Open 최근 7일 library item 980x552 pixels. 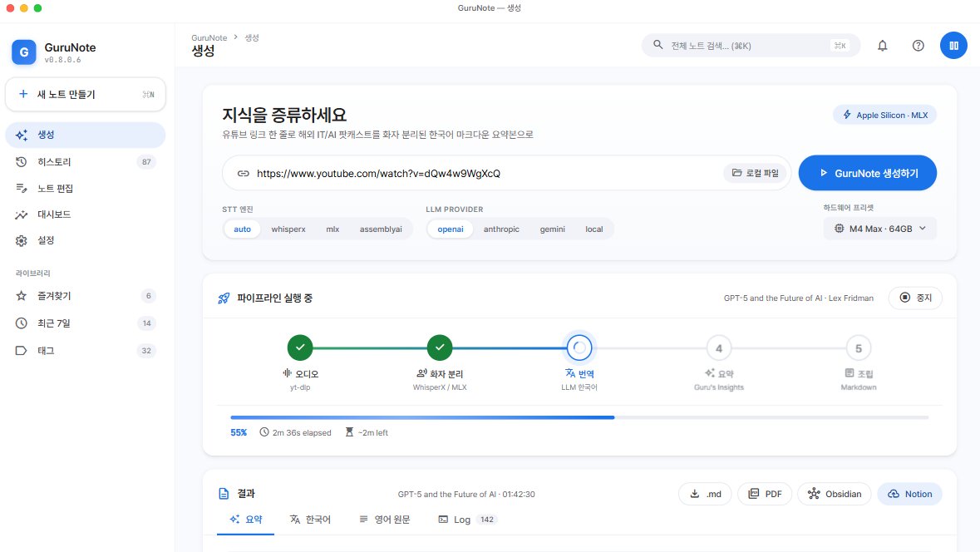point(86,323)
